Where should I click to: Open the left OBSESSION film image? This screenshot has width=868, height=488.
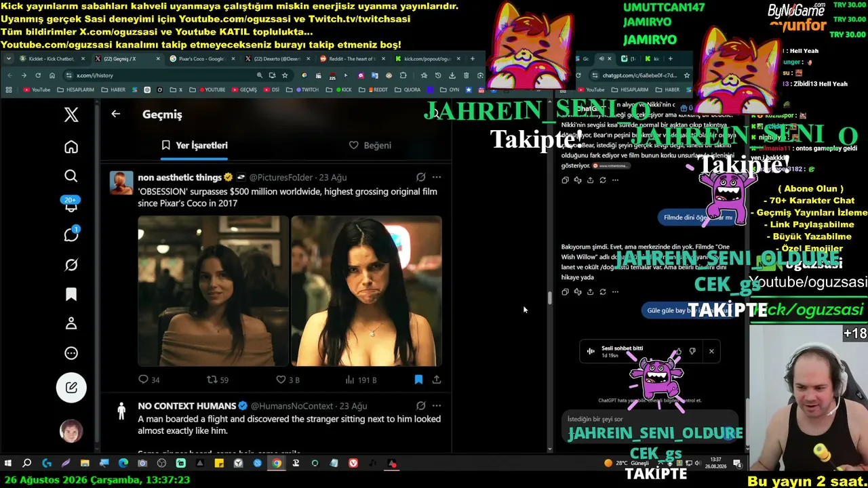(213, 291)
